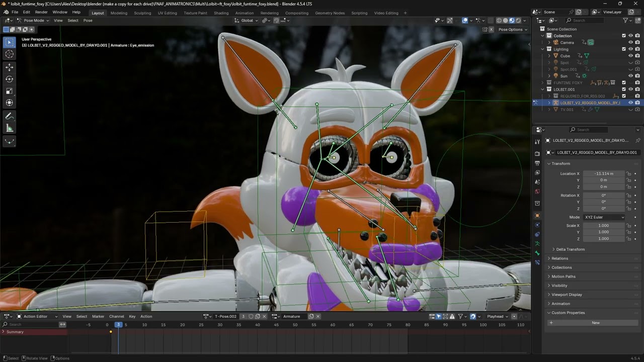
Task: Uncheck the Lighting collection checkbox
Action: (x=624, y=49)
